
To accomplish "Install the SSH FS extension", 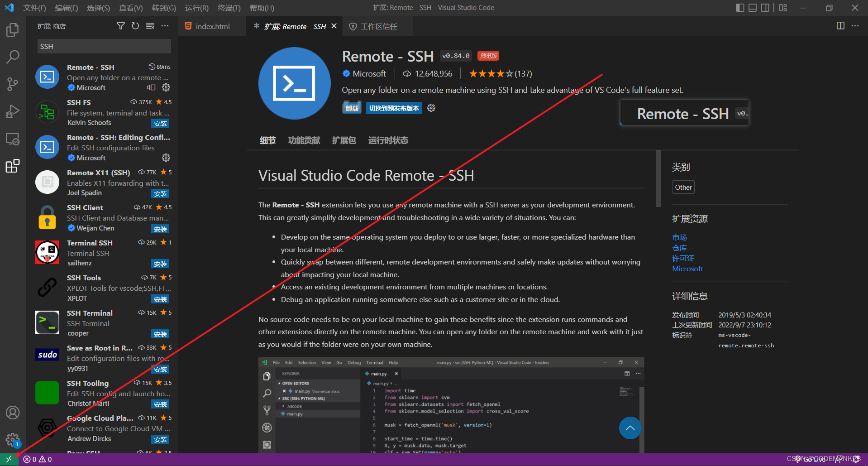I will pyautogui.click(x=160, y=123).
